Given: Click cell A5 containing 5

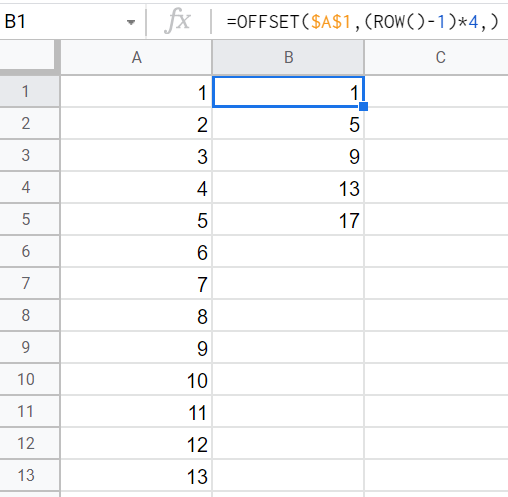Looking at the screenshot, I should tap(136, 219).
